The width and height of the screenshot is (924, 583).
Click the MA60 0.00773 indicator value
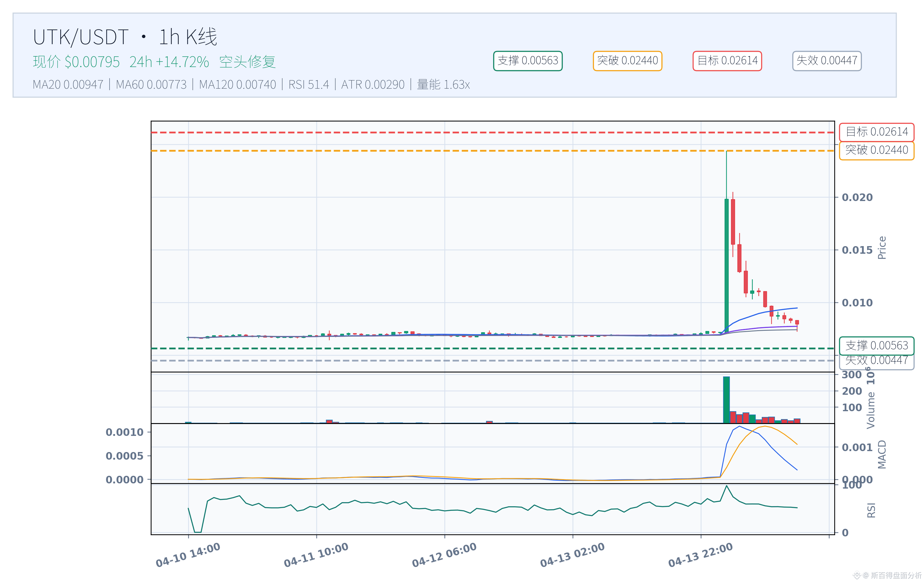coord(151,84)
